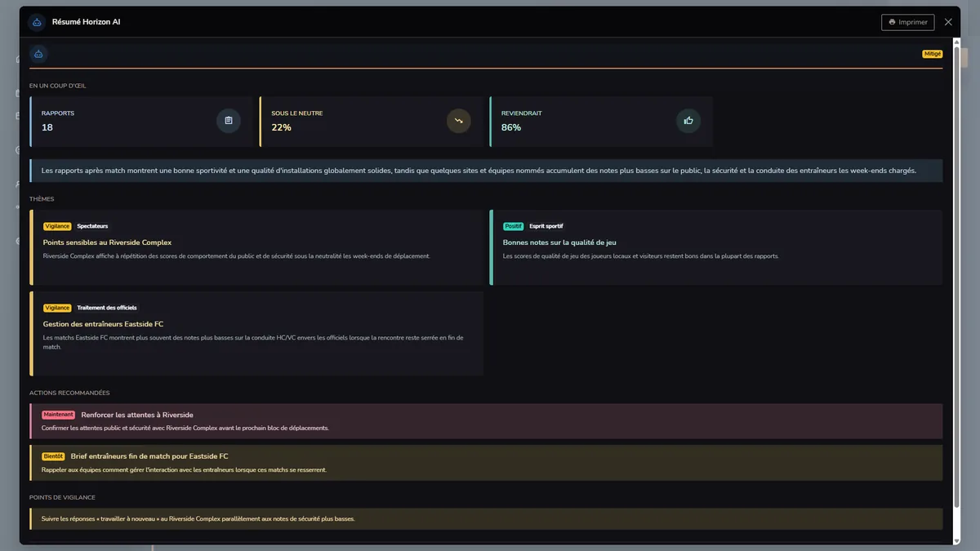980x551 pixels.
Task: Click vigilance note Suivre les réponses travailler à nouveau
Action: pyautogui.click(x=486, y=518)
